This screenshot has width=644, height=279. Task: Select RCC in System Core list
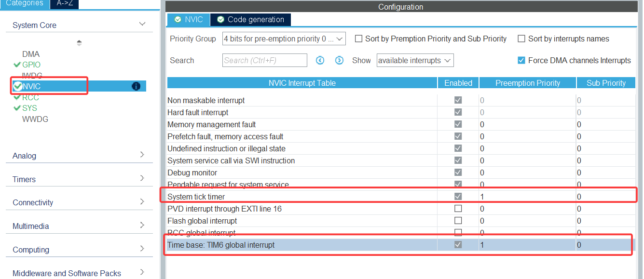[30, 97]
